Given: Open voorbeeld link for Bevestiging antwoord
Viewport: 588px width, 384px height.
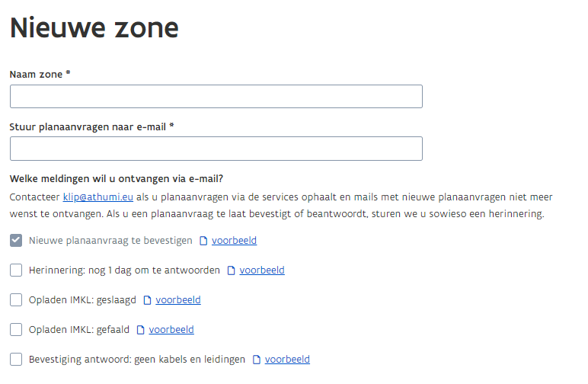Looking at the screenshot, I should click(x=287, y=360).
